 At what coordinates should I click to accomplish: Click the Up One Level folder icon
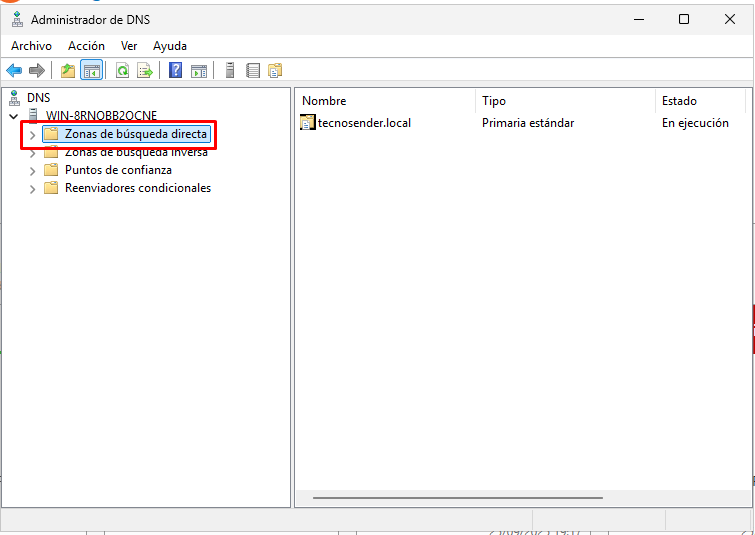coord(68,70)
